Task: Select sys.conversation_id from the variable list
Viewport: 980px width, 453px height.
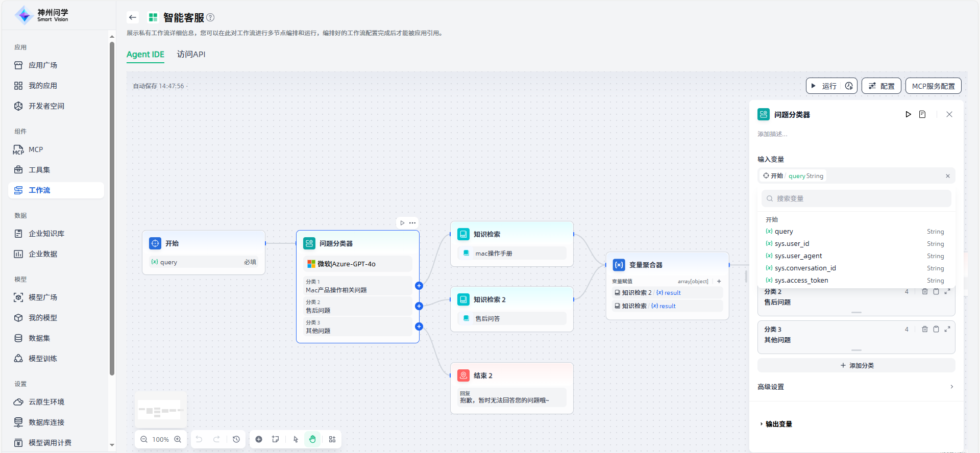Action: [x=805, y=268]
